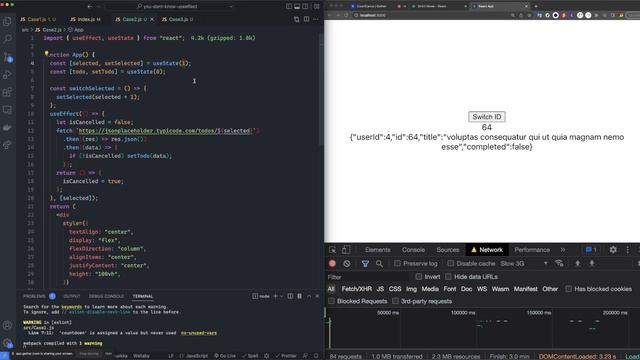This screenshot has width=640, height=360.
Task: Maximize the terminal panel with chevron
Action: point(309,296)
